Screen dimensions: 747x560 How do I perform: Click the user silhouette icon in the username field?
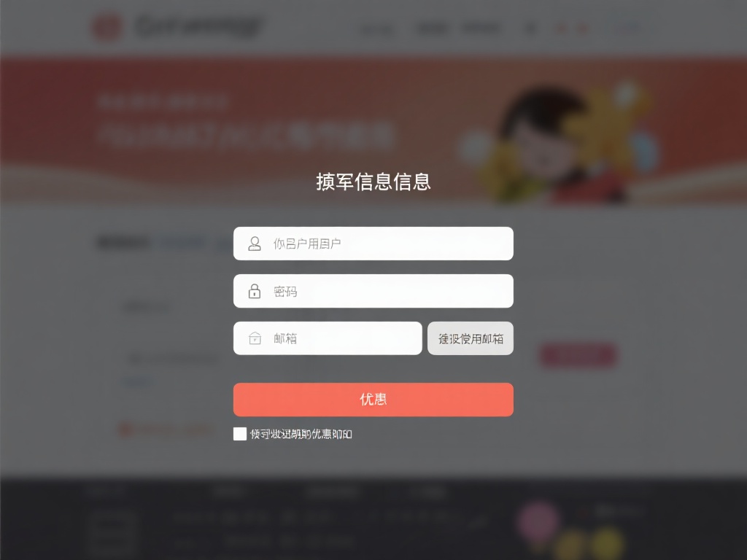(255, 244)
